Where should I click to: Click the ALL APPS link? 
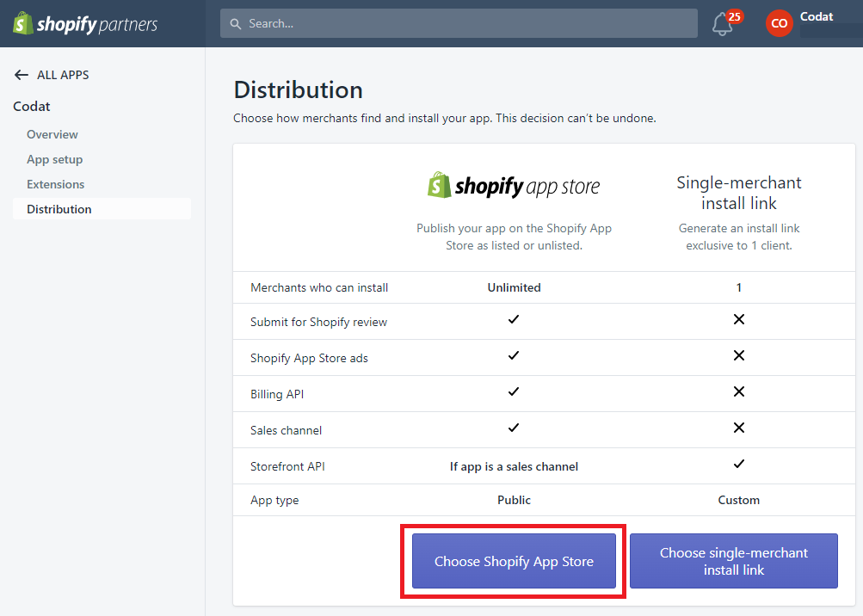pos(63,75)
